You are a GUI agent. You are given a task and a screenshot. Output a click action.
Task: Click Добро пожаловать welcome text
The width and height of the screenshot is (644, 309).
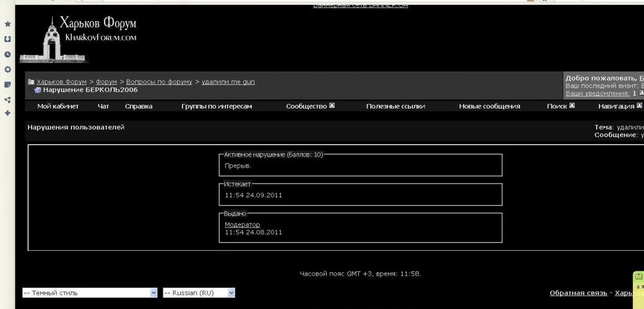tap(602, 78)
